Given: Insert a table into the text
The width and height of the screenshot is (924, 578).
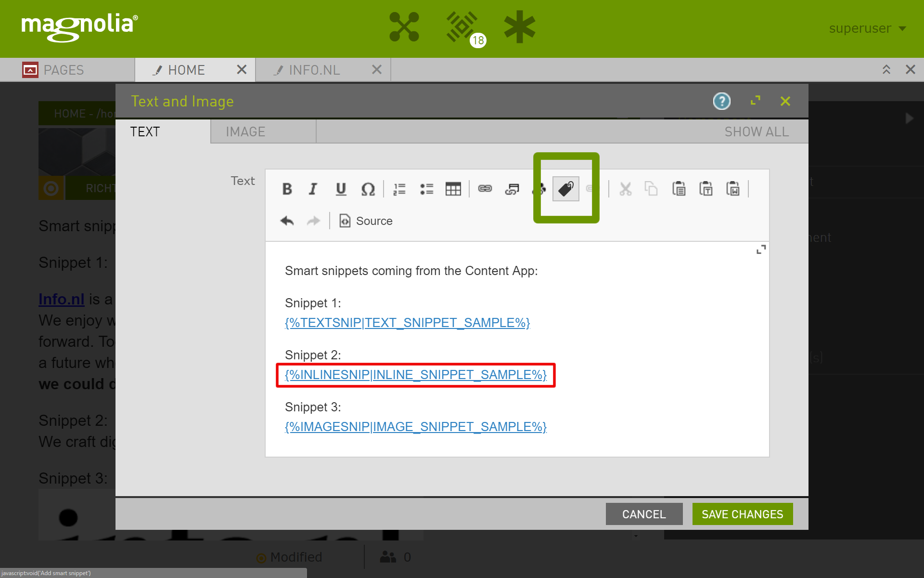Looking at the screenshot, I should click(453, 189).
